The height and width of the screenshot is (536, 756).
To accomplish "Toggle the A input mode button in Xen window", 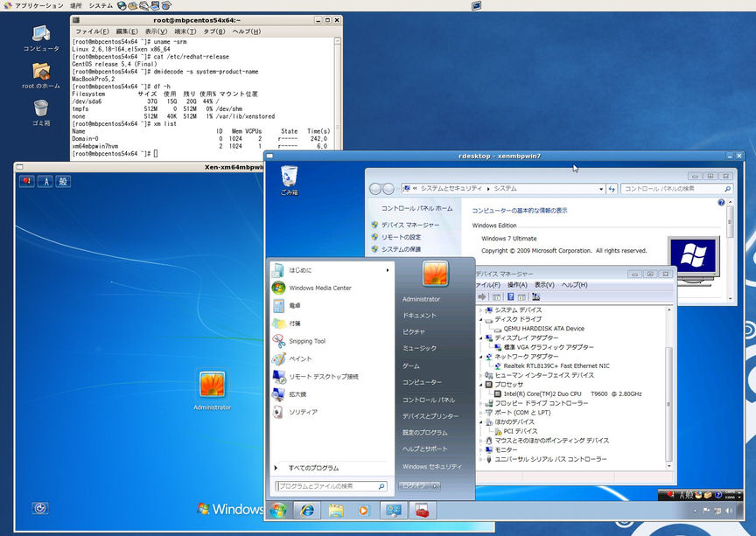I will tap(45, 181).
